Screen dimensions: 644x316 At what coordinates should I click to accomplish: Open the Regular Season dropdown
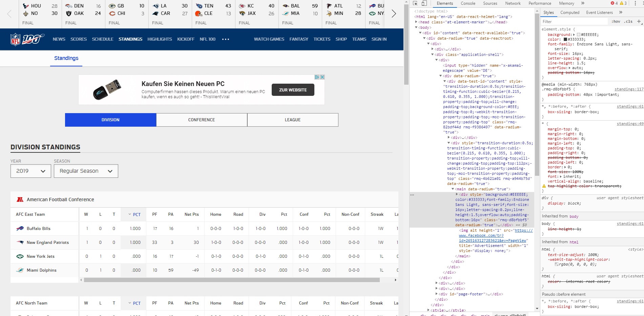point(86,171)
